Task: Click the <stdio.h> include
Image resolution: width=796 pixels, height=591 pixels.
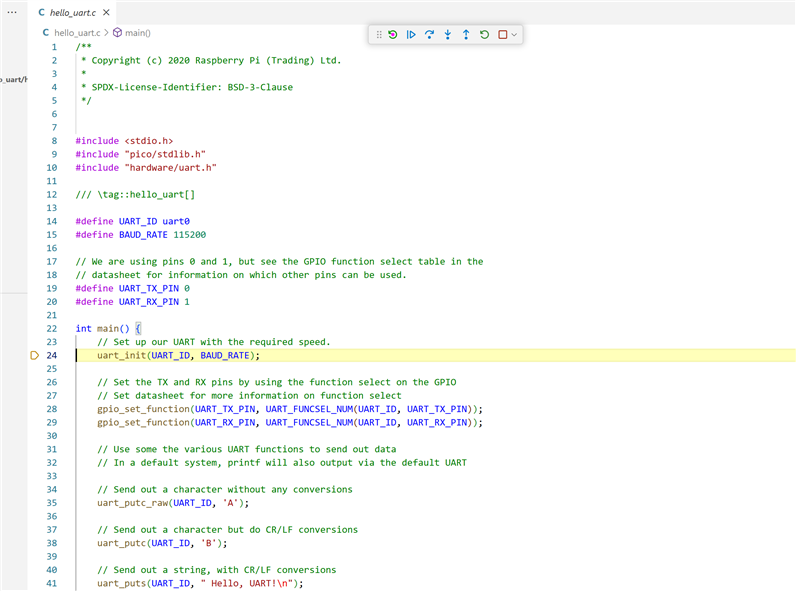Action: coord(149,141)
